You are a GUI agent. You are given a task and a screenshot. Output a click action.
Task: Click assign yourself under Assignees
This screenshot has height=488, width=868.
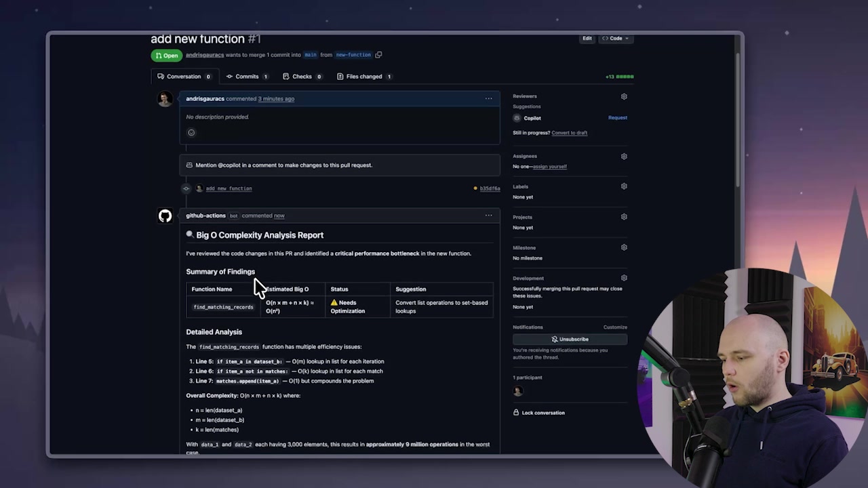[x=550, y=166]
